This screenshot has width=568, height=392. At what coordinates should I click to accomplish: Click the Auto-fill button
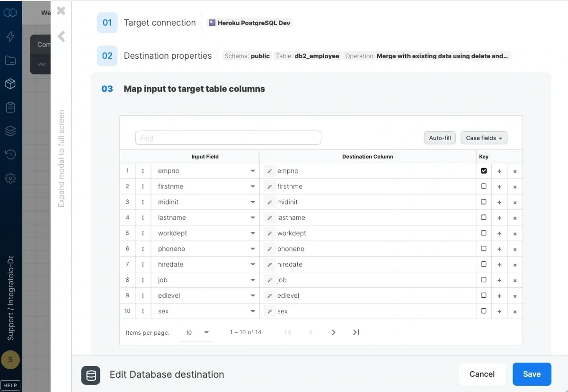[439, 137]
